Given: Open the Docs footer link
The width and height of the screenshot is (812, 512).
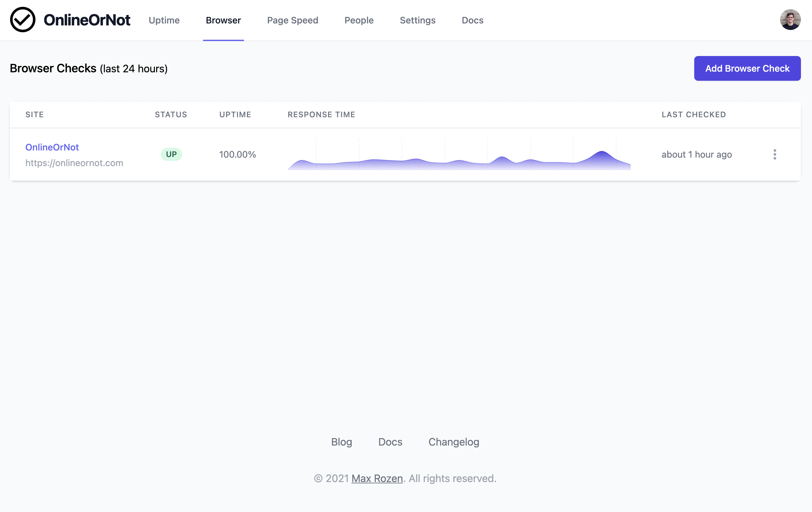Looking at the screenshot, I should coord(390,442).
